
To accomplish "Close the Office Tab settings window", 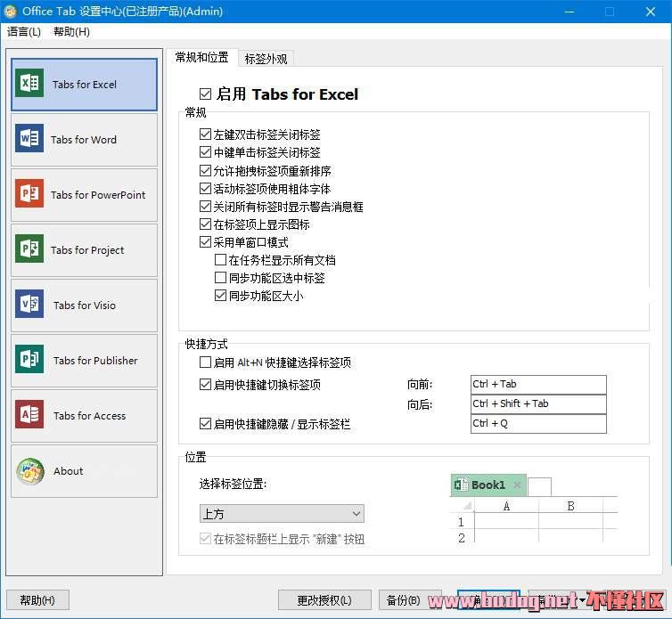I will tap(650, 12).
